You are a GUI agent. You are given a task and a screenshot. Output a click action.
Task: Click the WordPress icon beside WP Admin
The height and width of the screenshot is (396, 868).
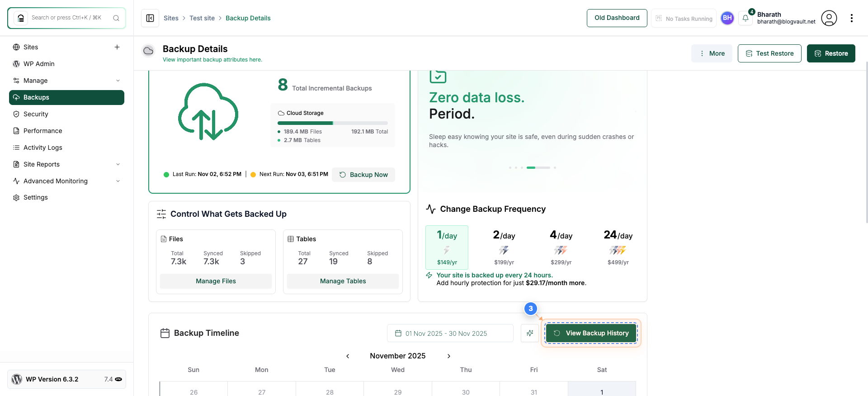pyautogui.click(x=16, y=64)
